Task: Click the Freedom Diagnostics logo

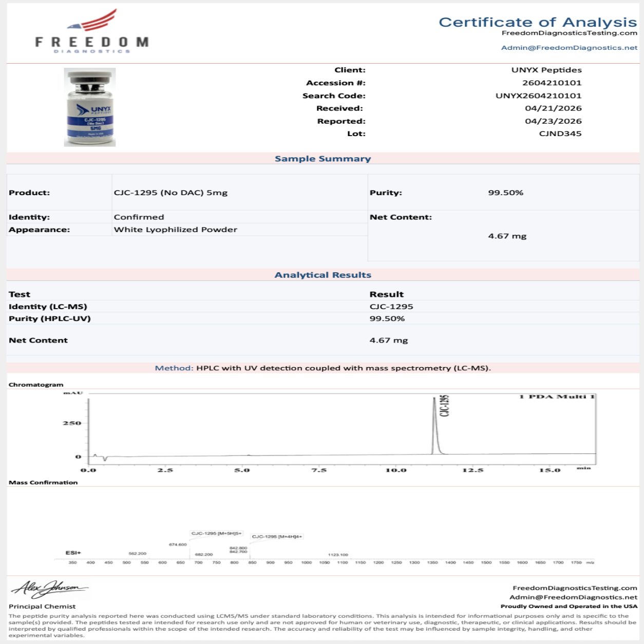Action: coord(91,32)
